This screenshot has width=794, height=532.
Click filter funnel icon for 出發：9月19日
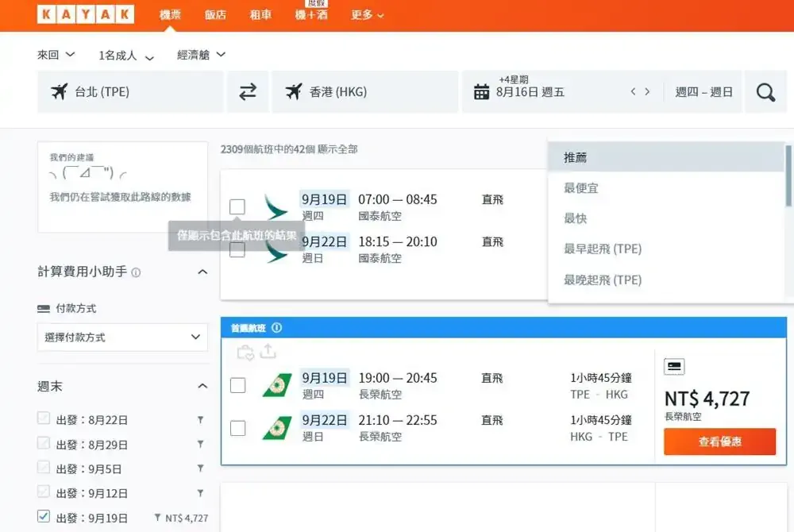pos(157,518)
